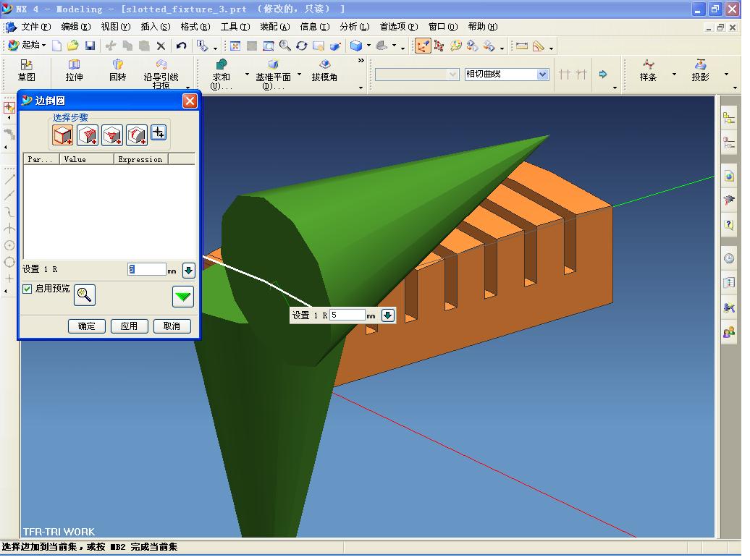Expand the toolbar overflow chevron
The width and height of the screenshot is (750, 560).
(x=361, y=61)
